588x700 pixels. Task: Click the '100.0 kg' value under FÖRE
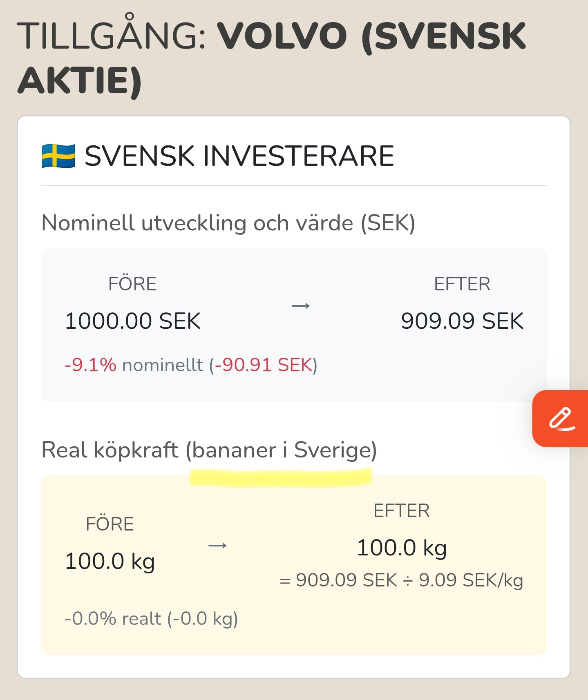110,561
